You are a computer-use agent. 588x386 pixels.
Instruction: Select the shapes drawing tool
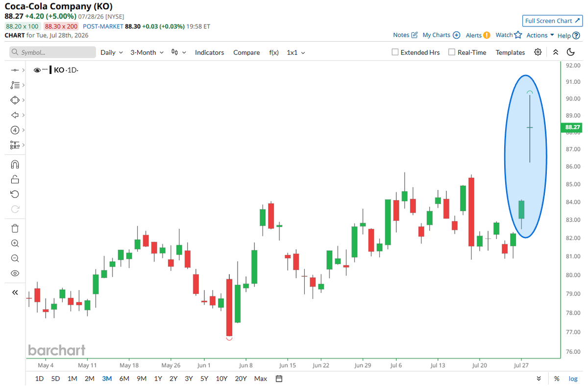(x=14, y=100)
